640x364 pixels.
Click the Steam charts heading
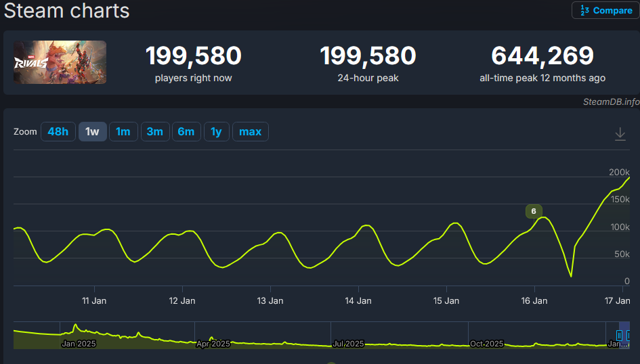point(66,10)
